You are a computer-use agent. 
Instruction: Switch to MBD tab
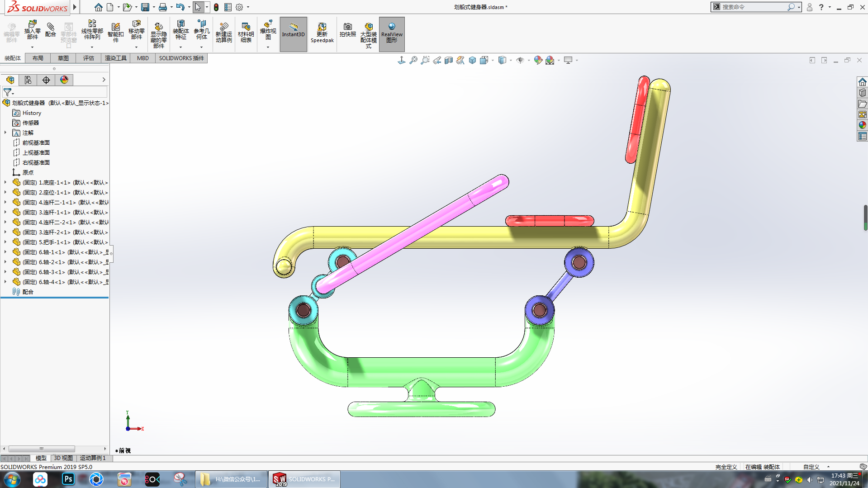143,58
